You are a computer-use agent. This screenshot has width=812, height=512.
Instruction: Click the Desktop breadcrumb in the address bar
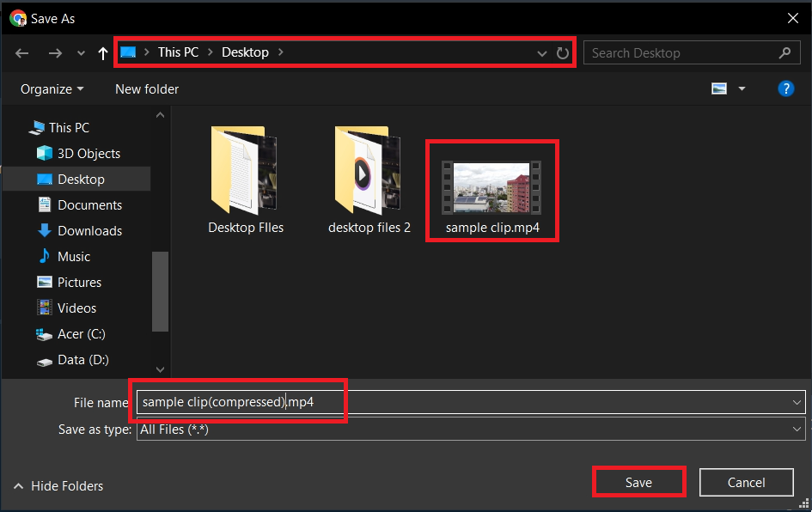click(x=245, y=52)
